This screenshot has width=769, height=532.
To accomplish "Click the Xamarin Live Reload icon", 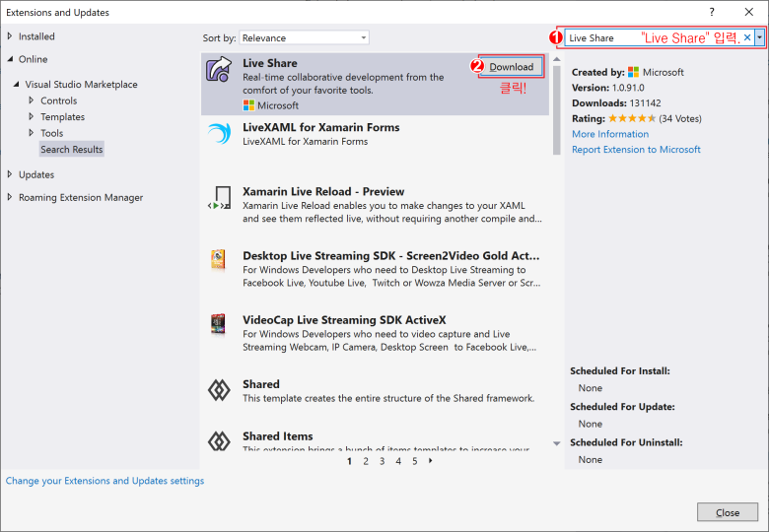I will 219,198.
